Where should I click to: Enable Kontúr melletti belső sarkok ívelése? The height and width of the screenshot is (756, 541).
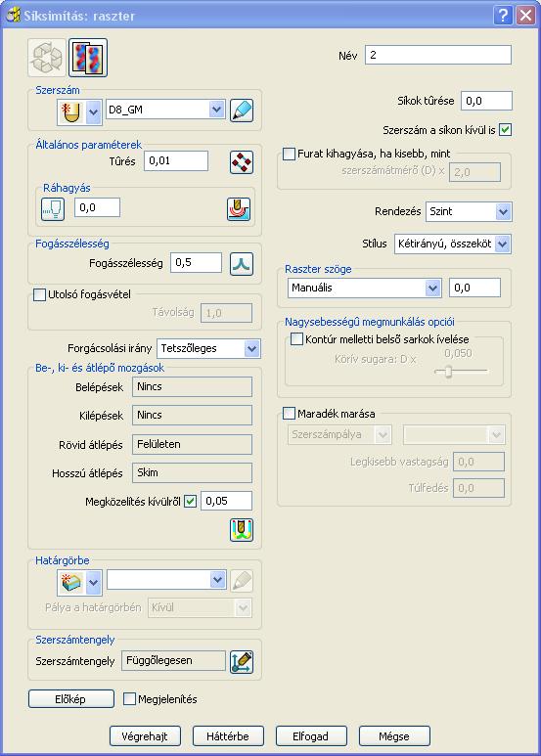point(296,339)
